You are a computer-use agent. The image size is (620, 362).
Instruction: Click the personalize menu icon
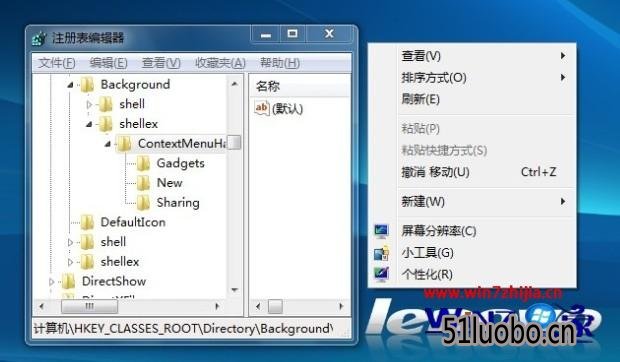tap(382, 274)
